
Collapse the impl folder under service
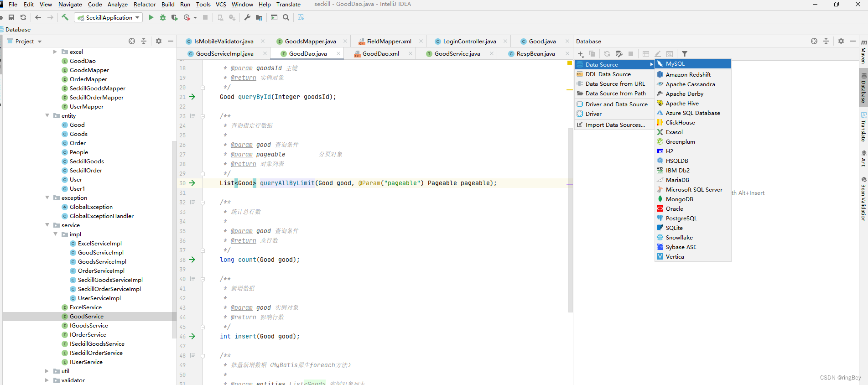click(x=56, y=234)
